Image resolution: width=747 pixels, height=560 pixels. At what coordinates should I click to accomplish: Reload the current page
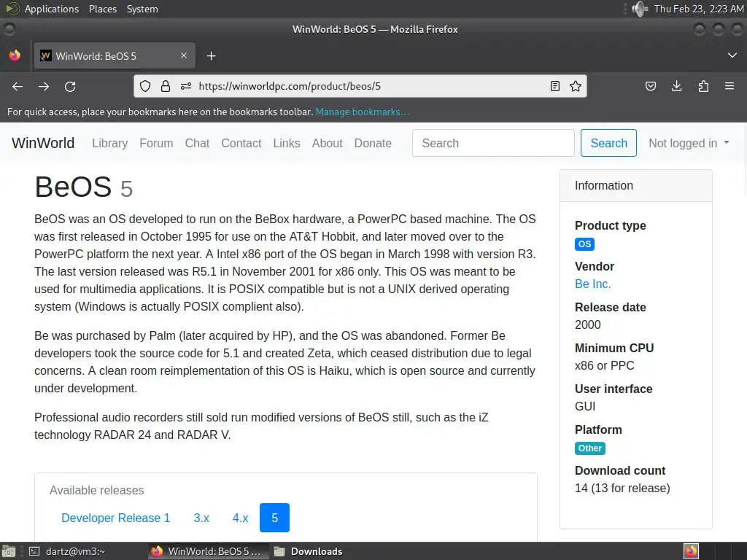(x=70, y=86)
